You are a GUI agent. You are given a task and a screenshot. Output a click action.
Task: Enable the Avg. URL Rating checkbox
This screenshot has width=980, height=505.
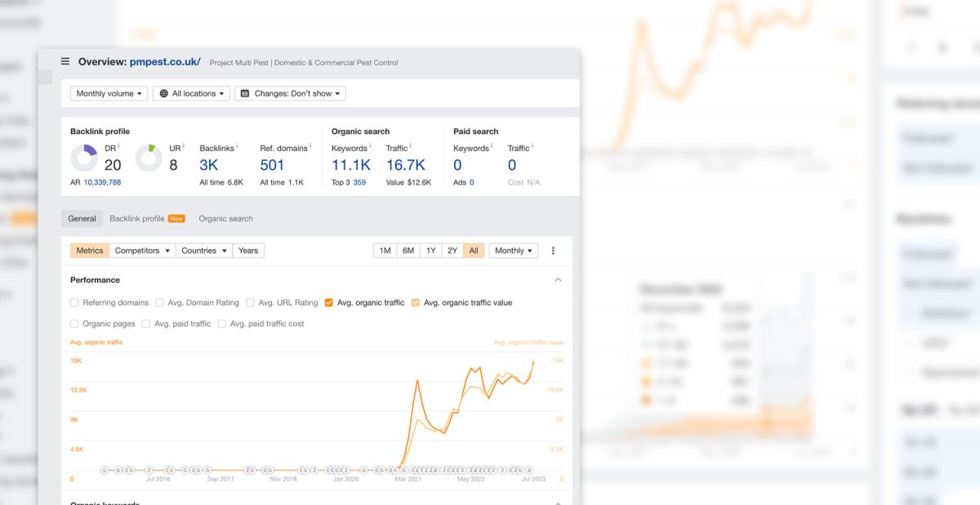point(250,302)
